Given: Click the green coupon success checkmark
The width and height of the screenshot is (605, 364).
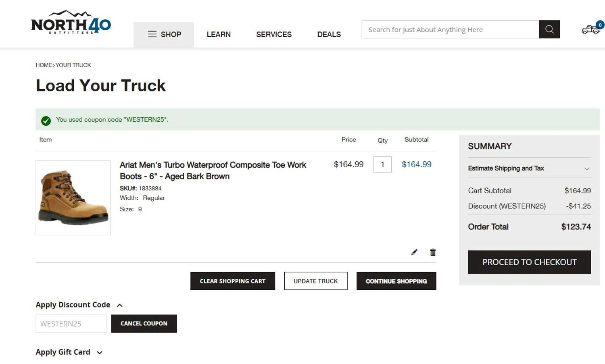Looking at the screenshot, I should click(46, 121).
